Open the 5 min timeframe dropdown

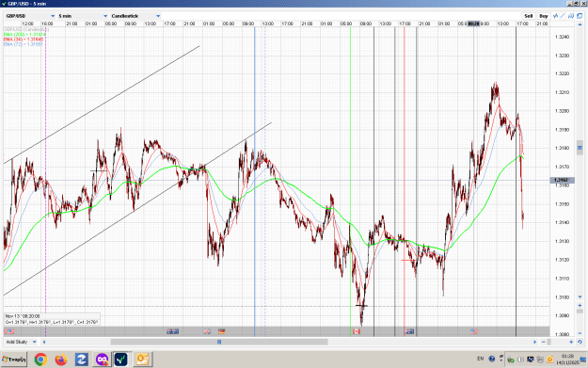[x=83, y=16]
